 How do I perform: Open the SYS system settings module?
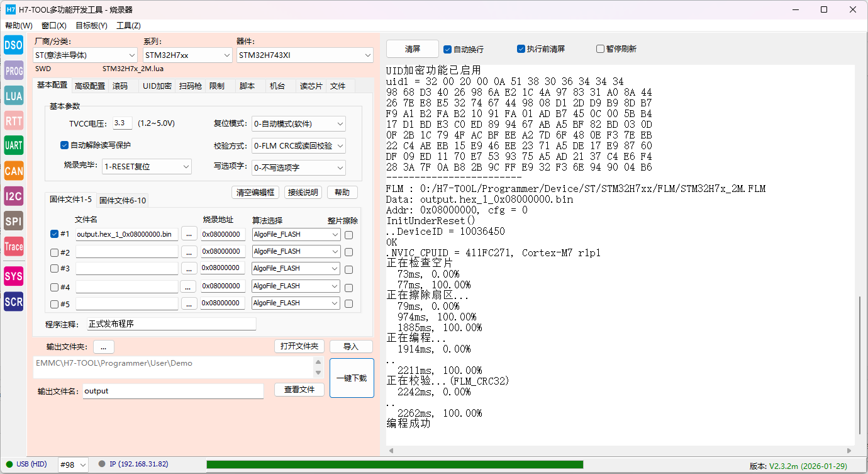coord(14,276)
